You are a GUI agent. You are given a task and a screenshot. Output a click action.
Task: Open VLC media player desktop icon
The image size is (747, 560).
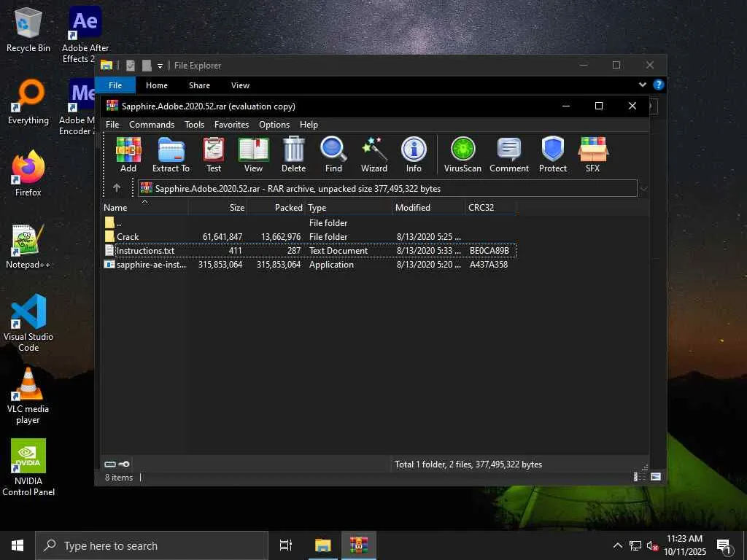28,396
